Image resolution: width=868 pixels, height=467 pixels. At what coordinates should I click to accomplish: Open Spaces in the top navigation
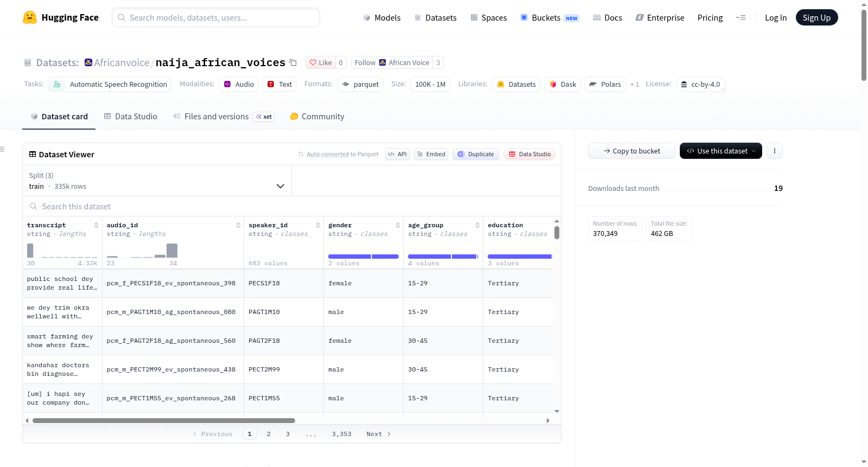489,17
